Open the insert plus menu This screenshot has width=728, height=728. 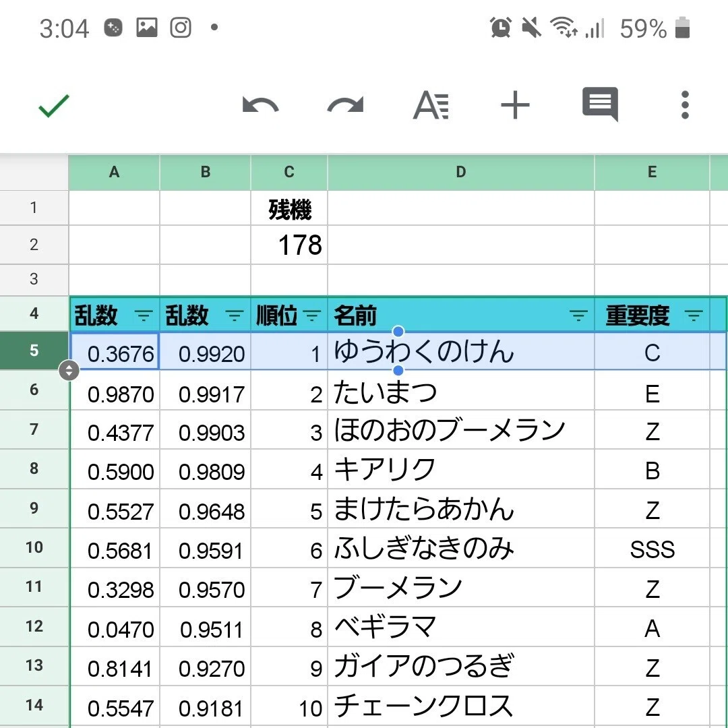coord(516,105)
